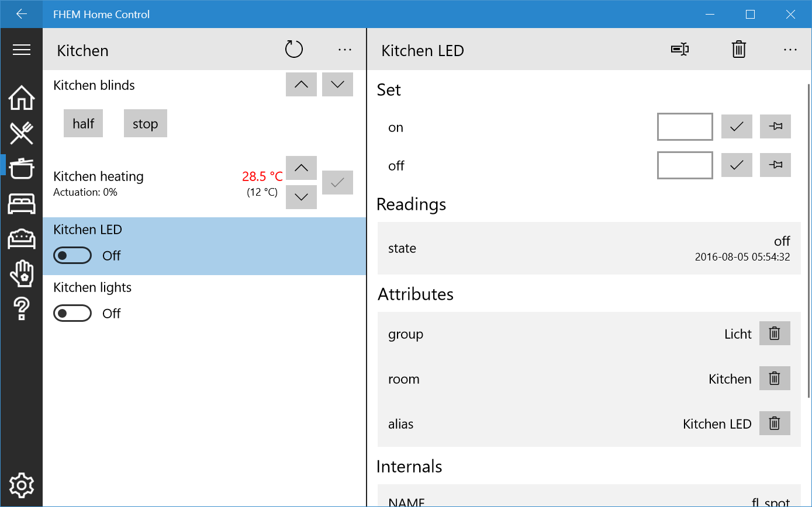
Task: Move Kitchen blinds down with chevron
Action: [337, 84]
